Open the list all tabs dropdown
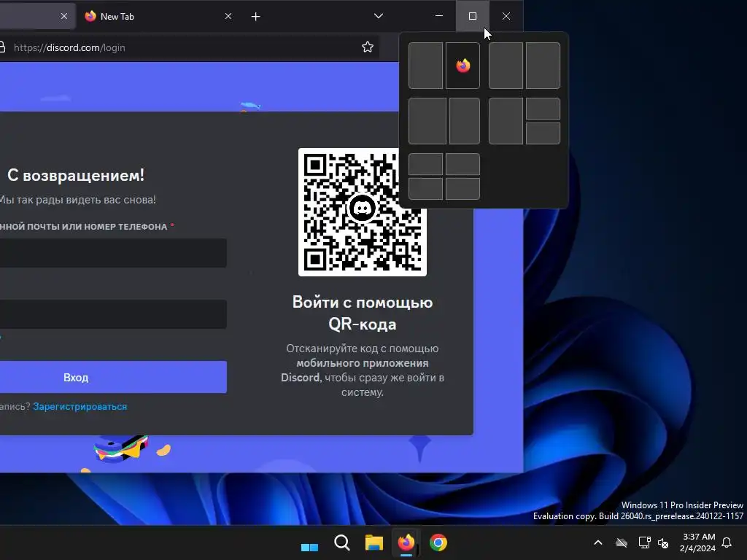This screenshot has height=560, width=747. click(379, 16)
